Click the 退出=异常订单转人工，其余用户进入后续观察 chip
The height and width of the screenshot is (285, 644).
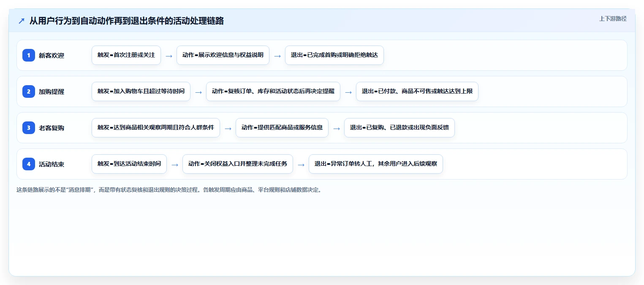[x=376, y=164]
